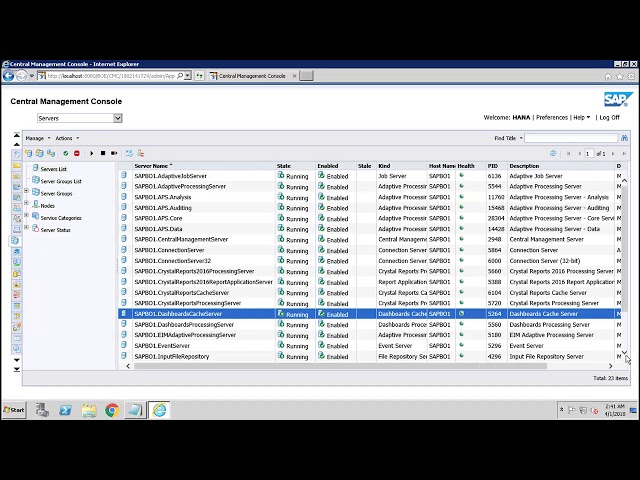Click the browser favorites star icon
This screenshot has width=640, height=480.
[x=620, y=76]
